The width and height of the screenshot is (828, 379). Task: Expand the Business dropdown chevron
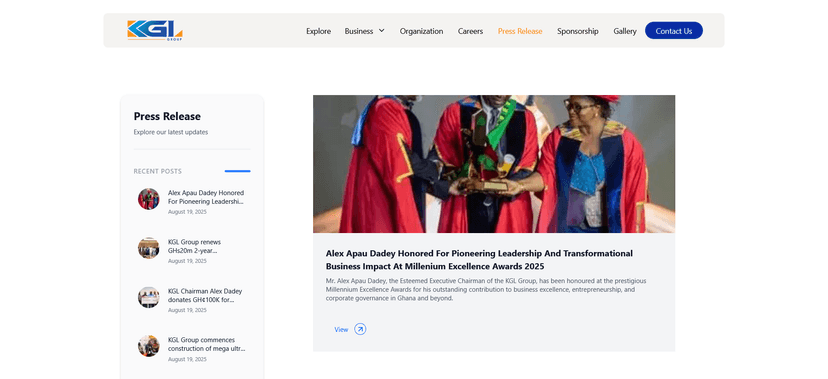pyautogui.click(x=381, y=31)
